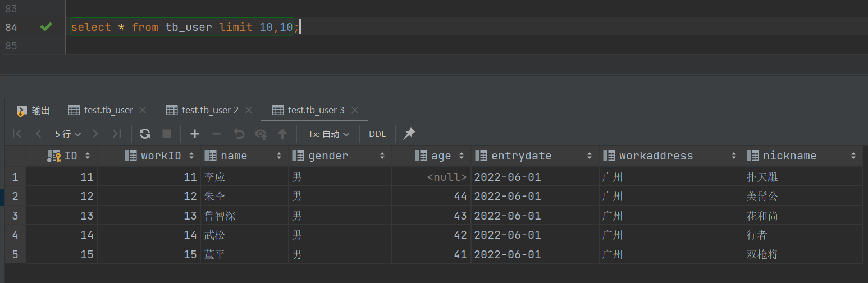Click the Add Row plus icon
The width and height of the screenshot is (868, 283).
[195, 134]
